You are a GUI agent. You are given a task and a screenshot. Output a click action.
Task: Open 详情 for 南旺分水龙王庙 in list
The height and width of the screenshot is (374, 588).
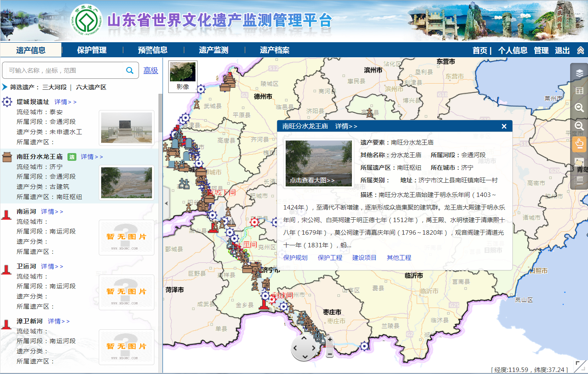click(92, 157)
